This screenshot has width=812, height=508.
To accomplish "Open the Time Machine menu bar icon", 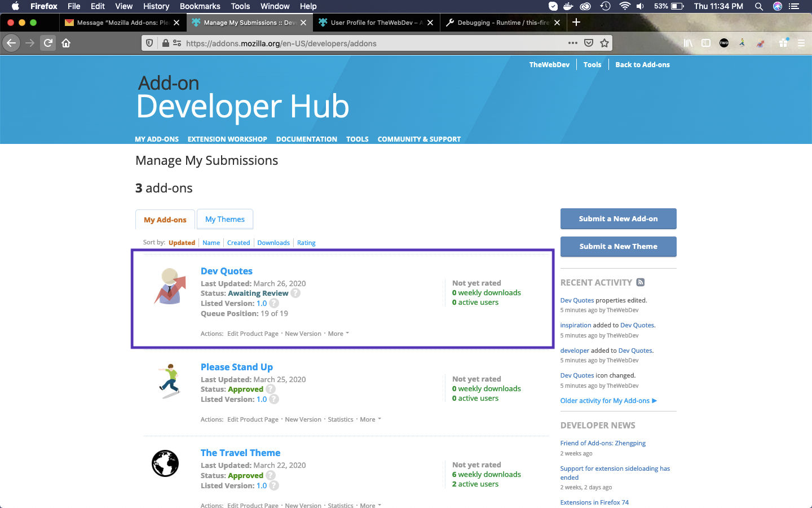I will pos(605,6).
